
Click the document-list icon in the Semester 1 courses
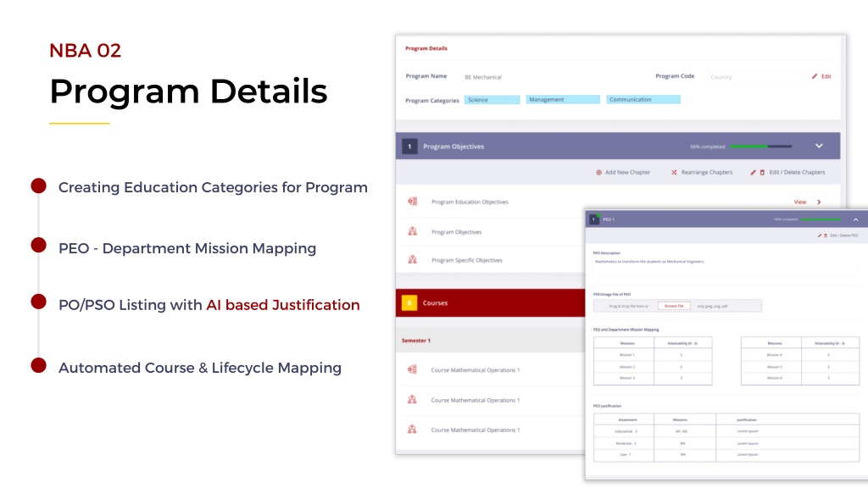point(413,369)
